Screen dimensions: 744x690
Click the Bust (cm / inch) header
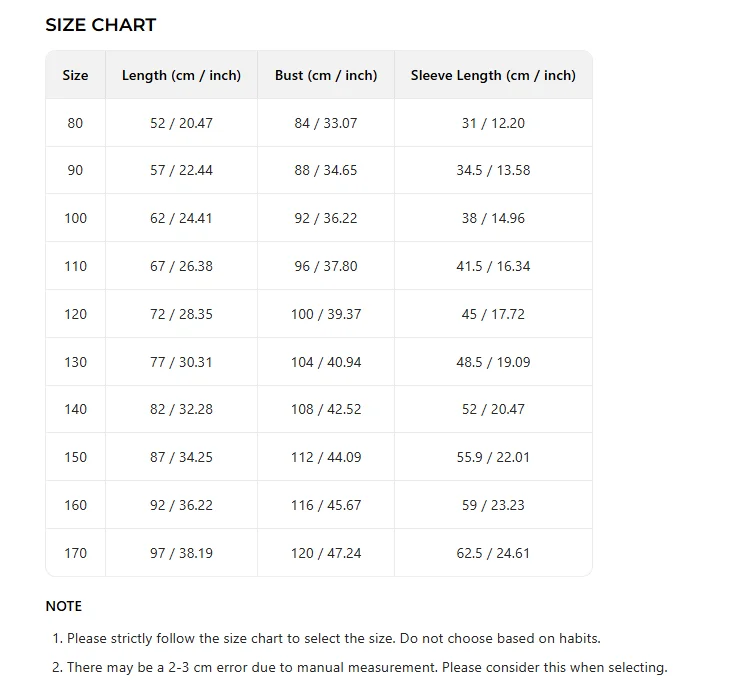coord(326,75)
